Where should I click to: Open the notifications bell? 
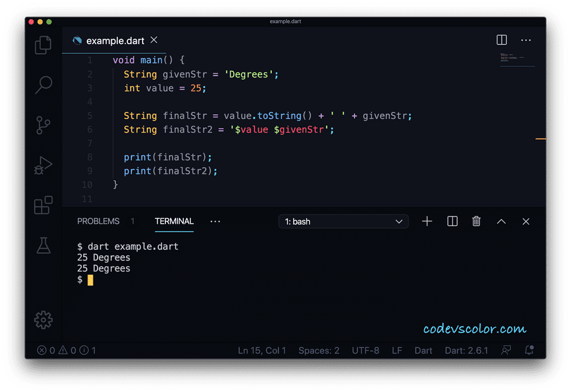coord(529,350)
